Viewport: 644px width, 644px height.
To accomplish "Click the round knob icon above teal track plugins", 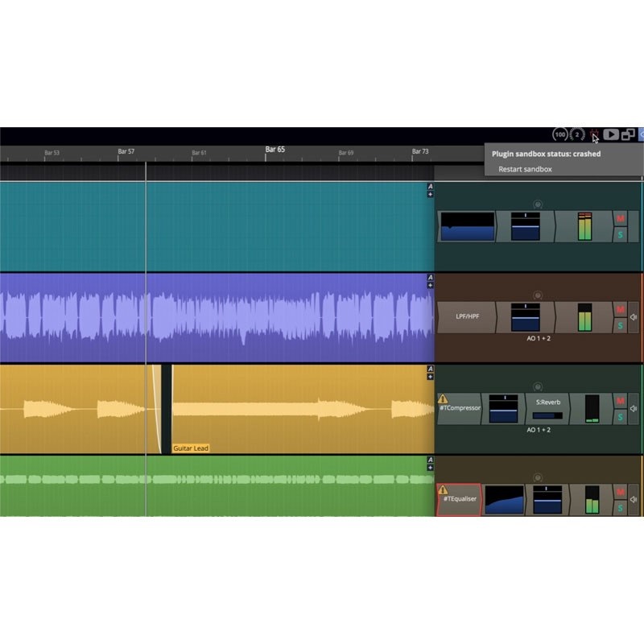I will [x=538, y=204].
